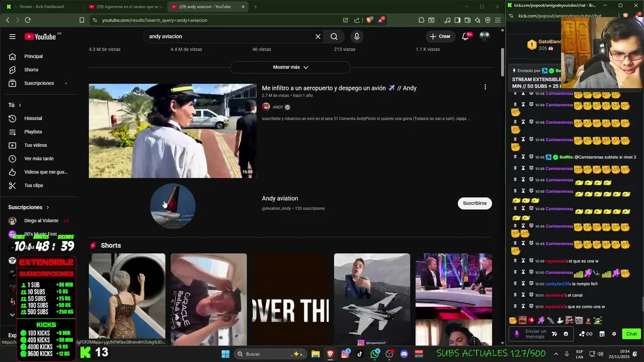This screenshot has width=644, height=362.
Task: Bookmark this page icon
Action: tap(82, 20)
